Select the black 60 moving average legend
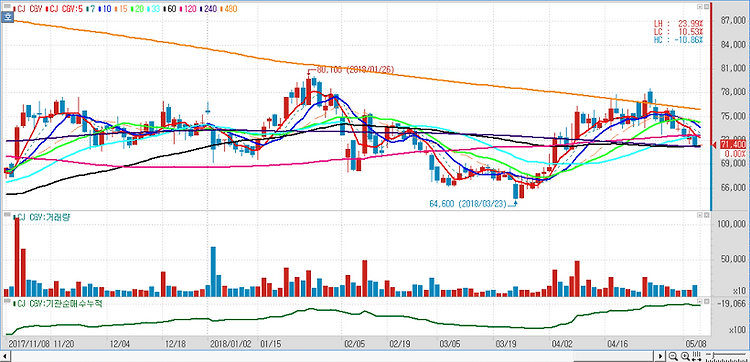The width and height of the screenshot is (750, 362). 170,9
